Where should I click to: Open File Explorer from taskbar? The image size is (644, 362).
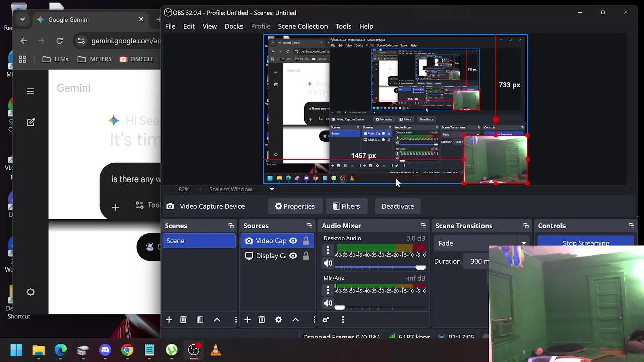pyautogui.click(x=39, y=350)
